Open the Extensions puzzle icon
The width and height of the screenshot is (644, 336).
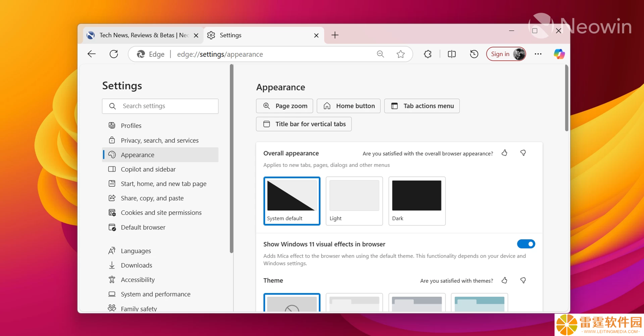(x=428, y=54)
